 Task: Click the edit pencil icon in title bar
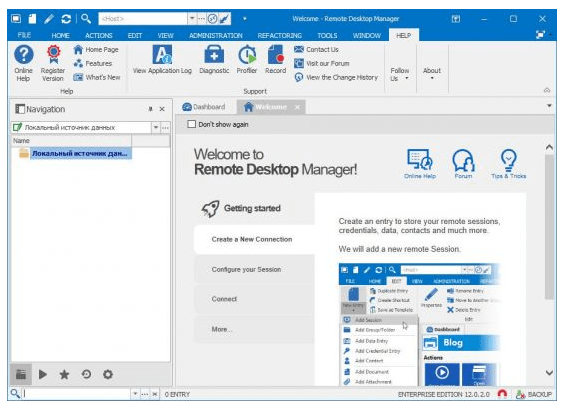[49, 19]
